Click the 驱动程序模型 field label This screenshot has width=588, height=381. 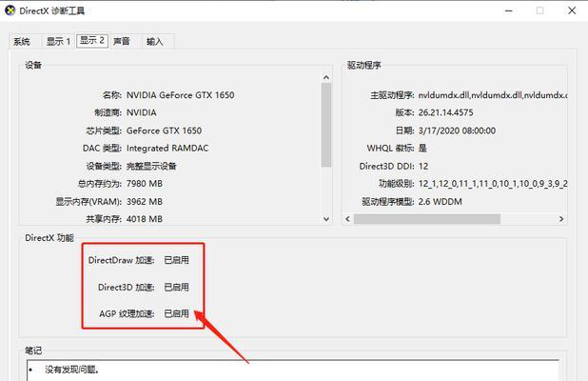[x=388, y=202]
